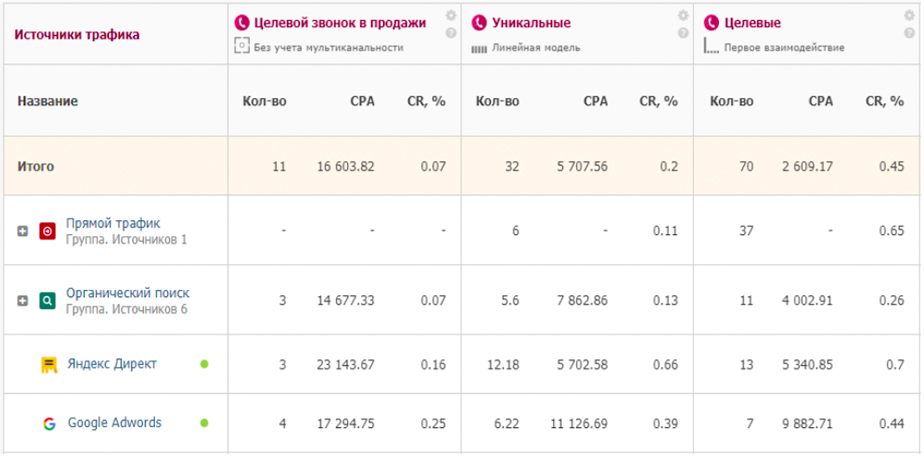924x457 pixels.
Task: Open the Яндекс Директ source link
Action: click(x=111, y=364)
